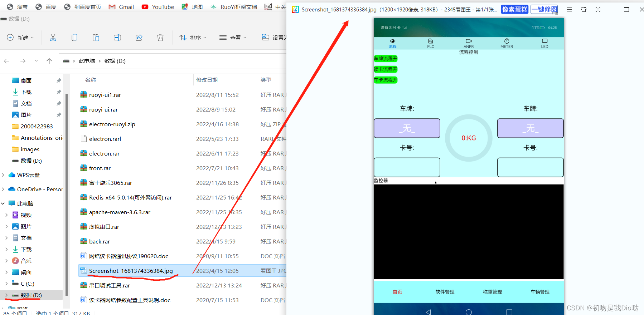Toggle fullscreen icon in image viewer
This screenshot has height=315, width=644.
pos(598,10)
